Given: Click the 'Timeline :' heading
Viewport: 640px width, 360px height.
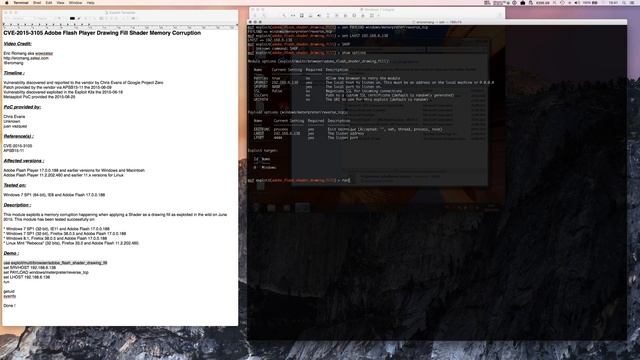Looking at the screenshot, I should 14,73.
